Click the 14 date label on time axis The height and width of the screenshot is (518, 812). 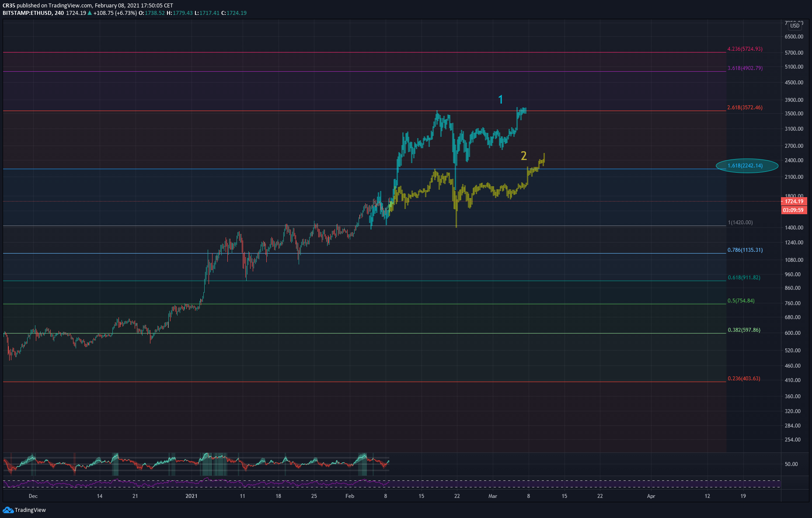coord(100,496)
